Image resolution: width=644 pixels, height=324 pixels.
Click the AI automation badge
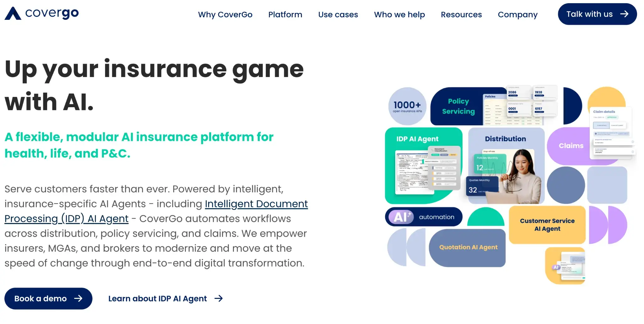pos(423,217)
